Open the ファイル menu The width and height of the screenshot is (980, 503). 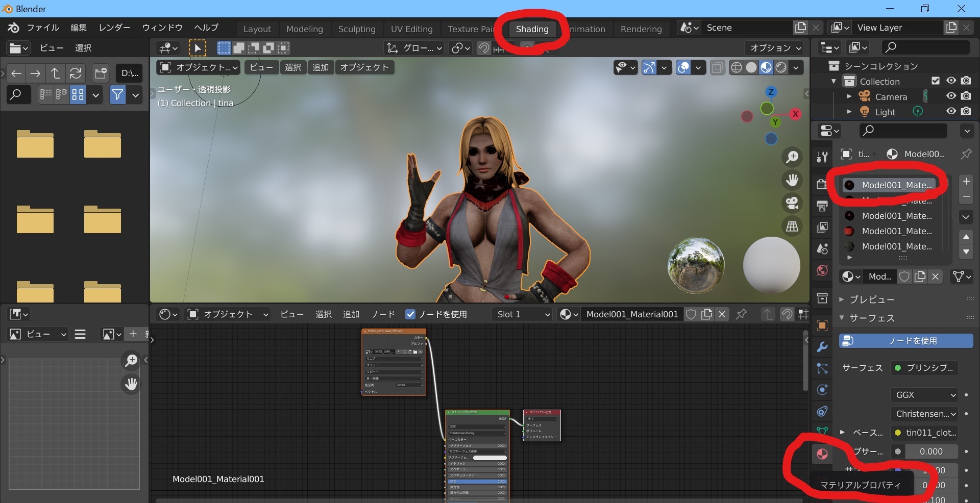pyautogui.click(x=43, y=28)
